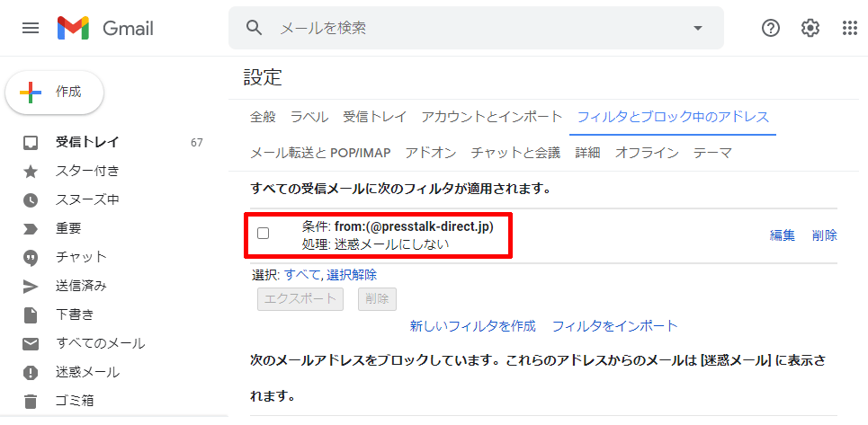Viewport: 868px width, 425px height.
Task: Switch to the ラベル settings tab
Action: pyautogui.click(x=309, y=117)
